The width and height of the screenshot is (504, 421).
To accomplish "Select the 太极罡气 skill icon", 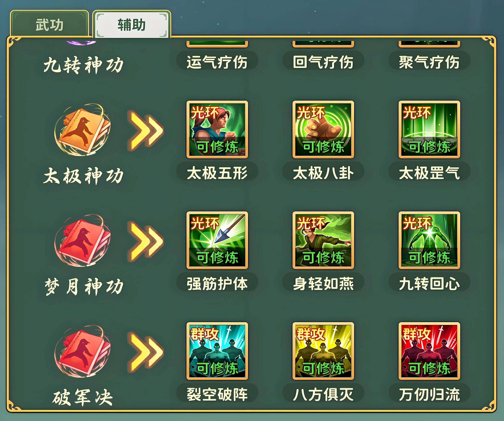I will pos(429,130).
